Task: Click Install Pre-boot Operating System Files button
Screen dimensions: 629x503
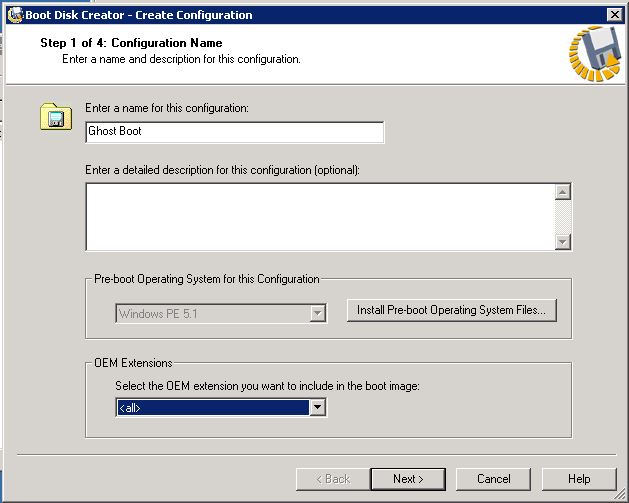Action: coord(451,310)
